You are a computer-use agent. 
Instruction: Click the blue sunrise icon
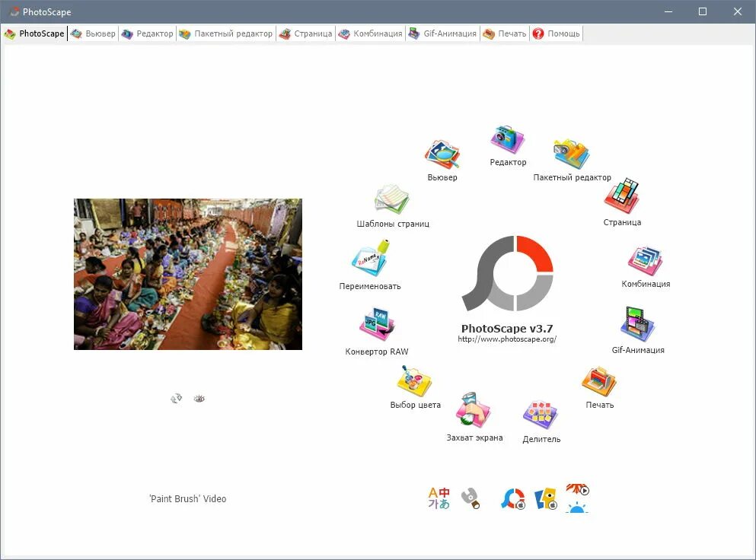[x=576, y=507]
